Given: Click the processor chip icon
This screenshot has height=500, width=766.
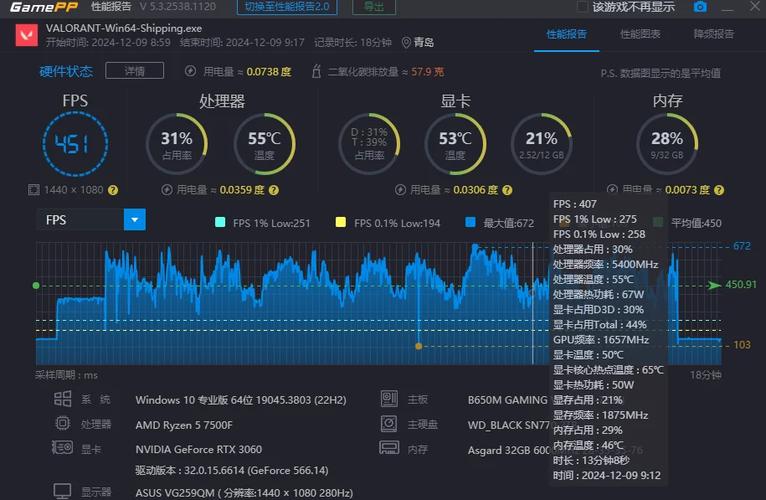Looking at the screenshot, I should point(63,423).
